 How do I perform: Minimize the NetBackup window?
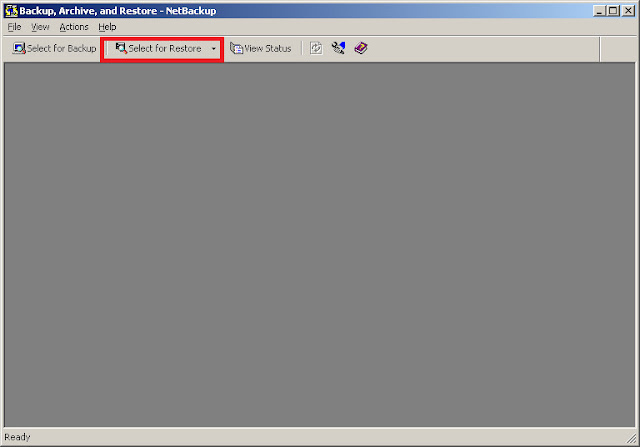599,11
